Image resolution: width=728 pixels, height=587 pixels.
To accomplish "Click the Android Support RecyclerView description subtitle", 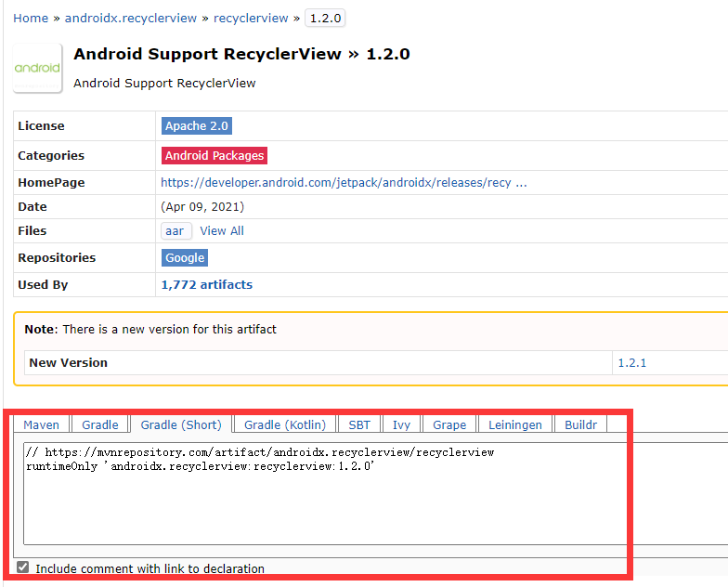I will click(x=164, y=84).
